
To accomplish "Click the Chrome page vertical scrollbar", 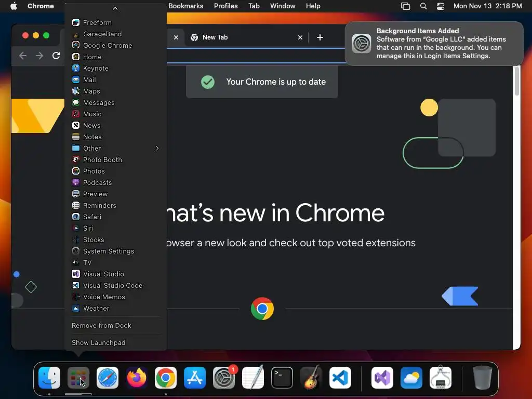I will tap(516, 82).
